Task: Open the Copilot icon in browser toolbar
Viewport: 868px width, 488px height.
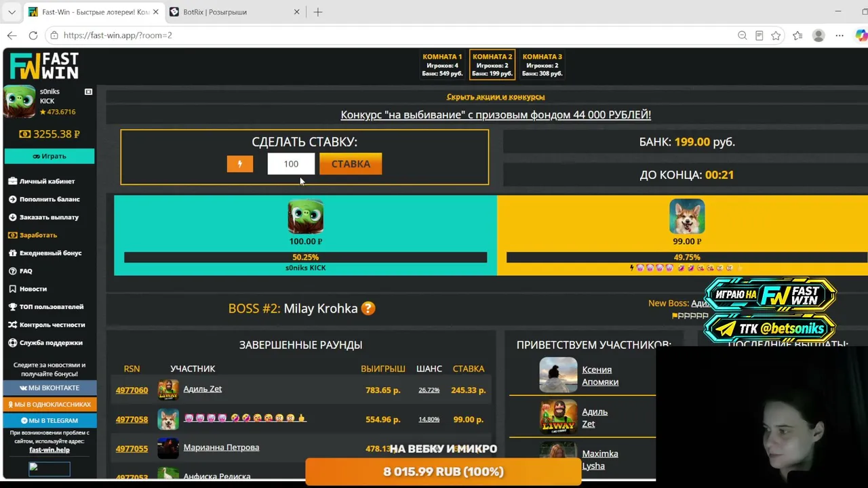Action: point(861,35)
